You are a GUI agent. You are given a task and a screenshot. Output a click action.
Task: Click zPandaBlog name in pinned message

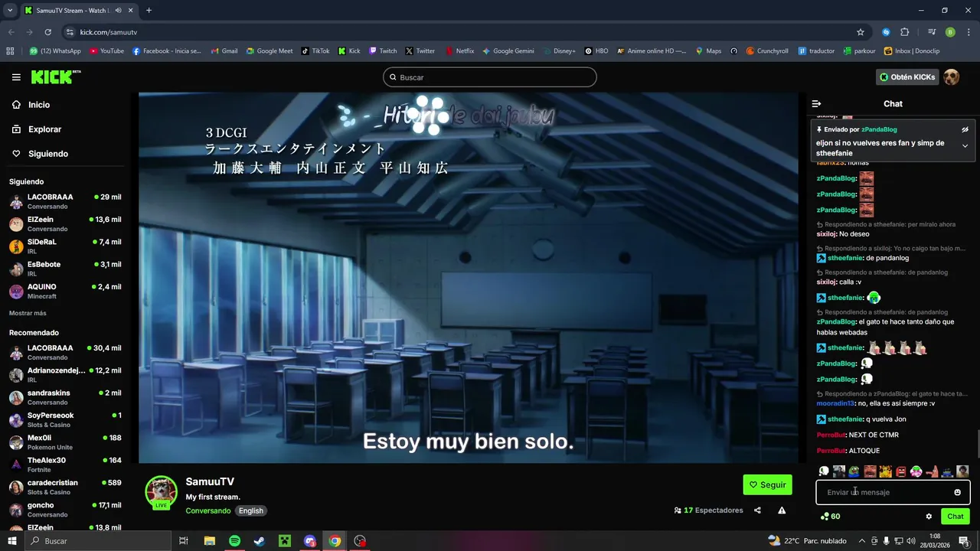pyautogui.click(x=879, y=129)
